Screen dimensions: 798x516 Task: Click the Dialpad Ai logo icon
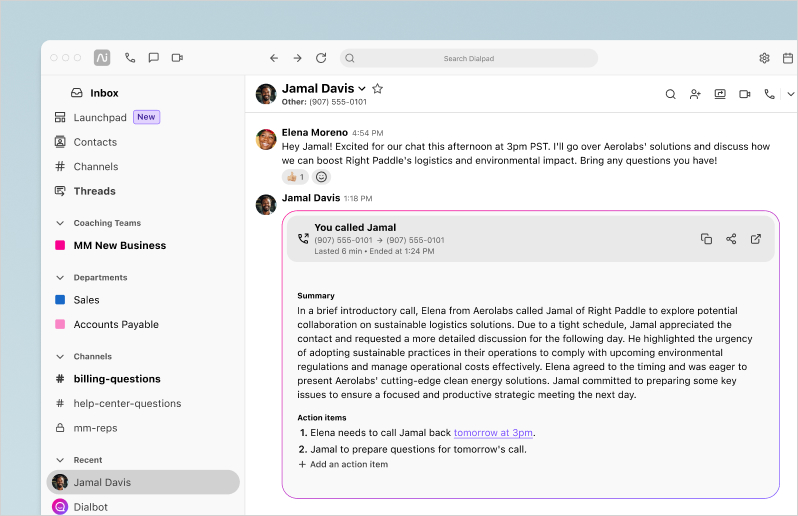(x=102, y=58)
